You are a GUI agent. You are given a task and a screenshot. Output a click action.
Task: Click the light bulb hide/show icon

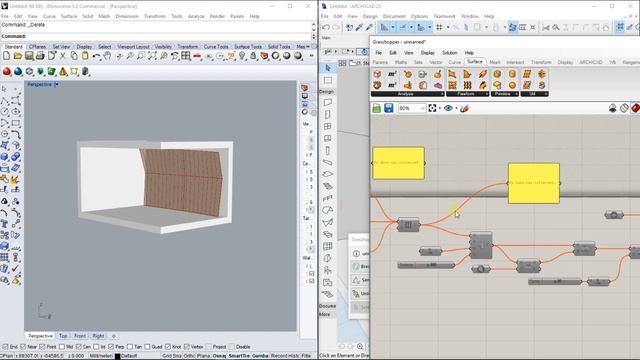242,56
